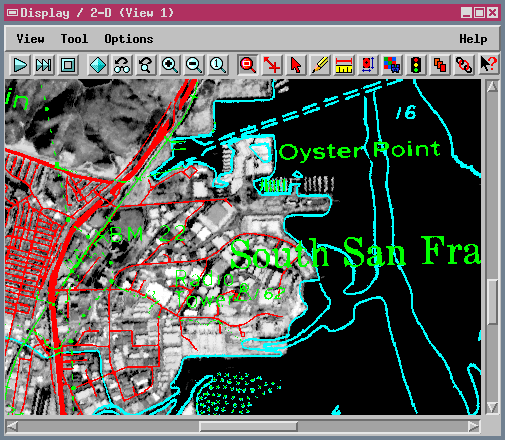This screenshot has height=440, width=505.
Task: Maximize the Display 2-D window
Action: pyautogui.click(x=479, y=13)
